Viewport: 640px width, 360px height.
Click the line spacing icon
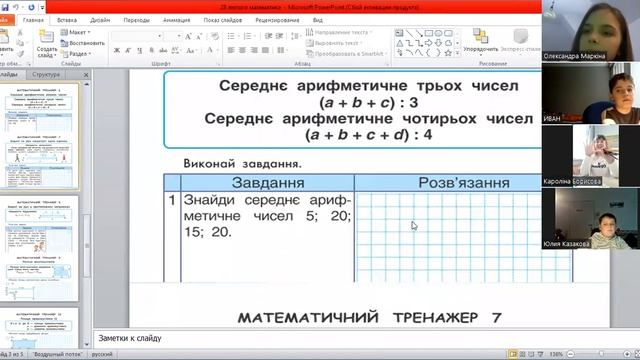click(x=295, y=37)
